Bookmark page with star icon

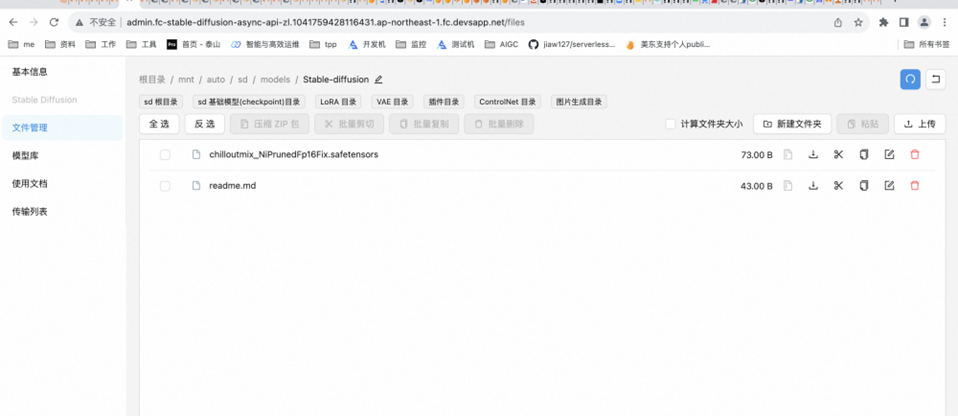click(858, 23)
